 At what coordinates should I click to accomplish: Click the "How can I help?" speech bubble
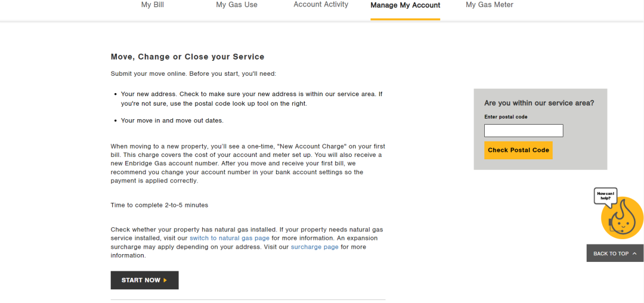(605, 196)
